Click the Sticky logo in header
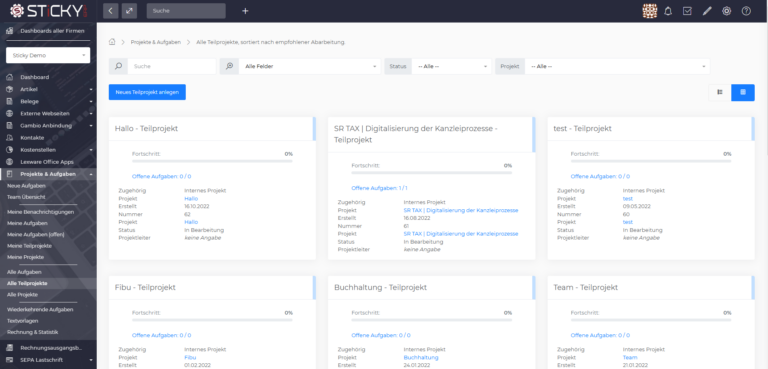 (48, 11)
